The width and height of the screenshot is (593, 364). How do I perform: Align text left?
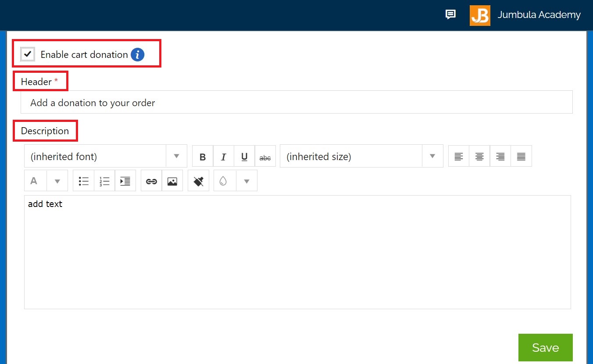point(459,157)
